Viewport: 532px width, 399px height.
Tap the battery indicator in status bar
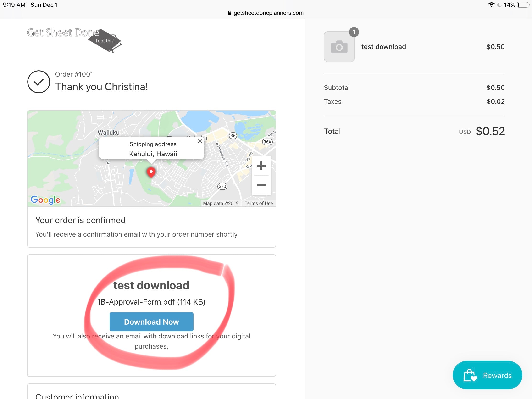pos(523,5)
